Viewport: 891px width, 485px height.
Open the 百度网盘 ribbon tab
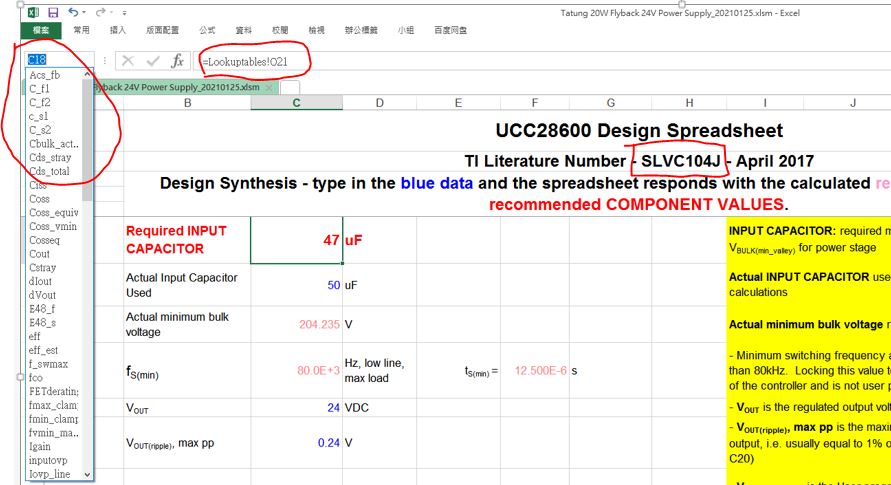pos(451,30)
